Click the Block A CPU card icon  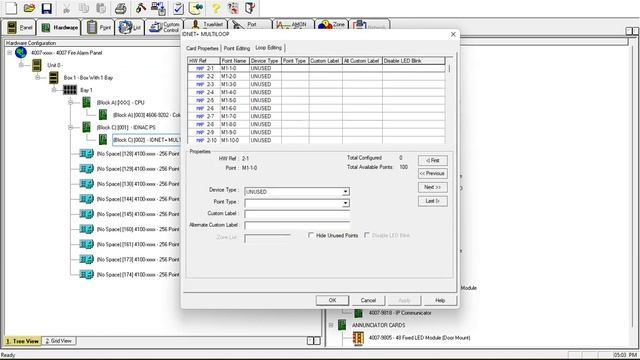tap(86, 102)
